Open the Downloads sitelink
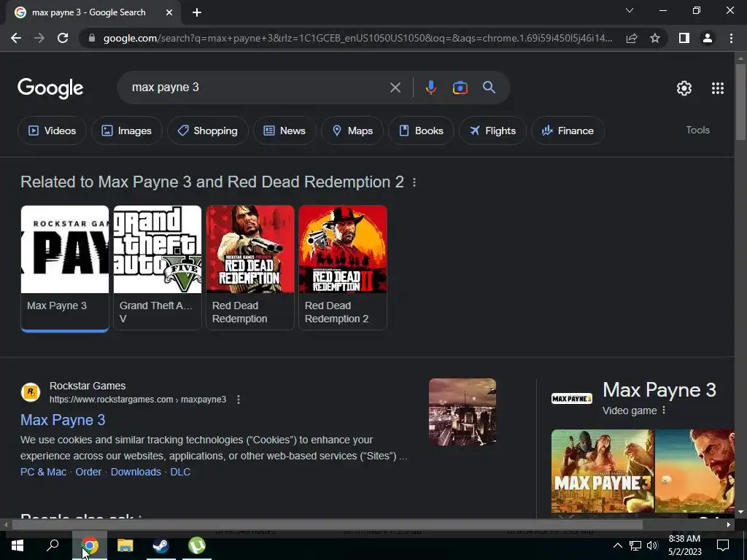Screen dimensions: 747x560 (x=136, y=472)
